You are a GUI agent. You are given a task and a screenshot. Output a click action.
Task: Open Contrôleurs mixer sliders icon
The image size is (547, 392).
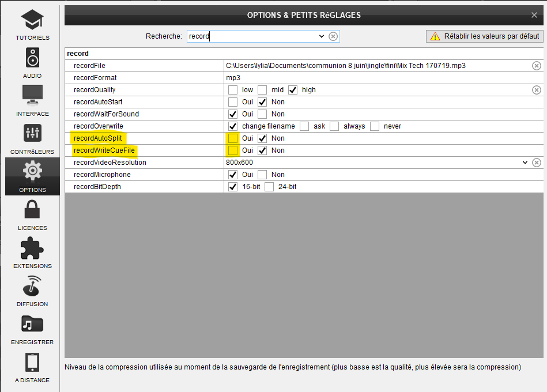[x=32, y=134]
